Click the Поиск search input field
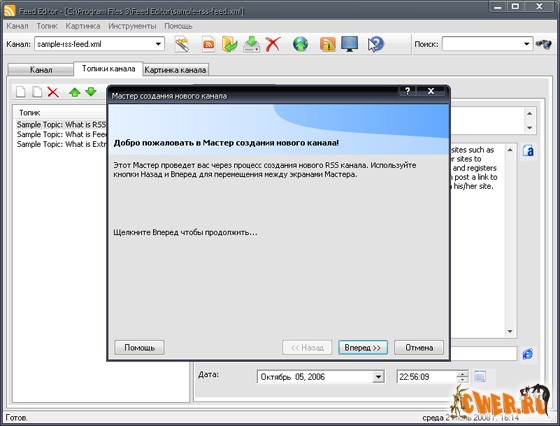Image resolution: width=560 pixels, height=426 pixels. (482, 44)
